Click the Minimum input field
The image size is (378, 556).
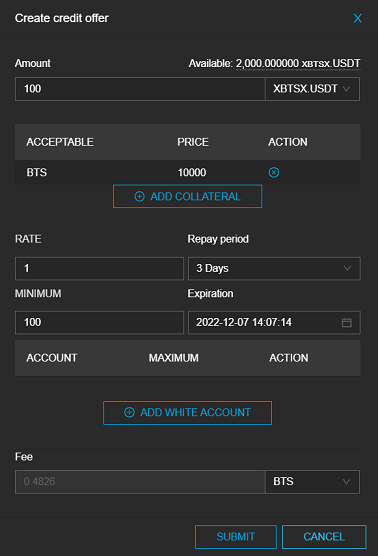pyautogui.click(x=99, y=322)
